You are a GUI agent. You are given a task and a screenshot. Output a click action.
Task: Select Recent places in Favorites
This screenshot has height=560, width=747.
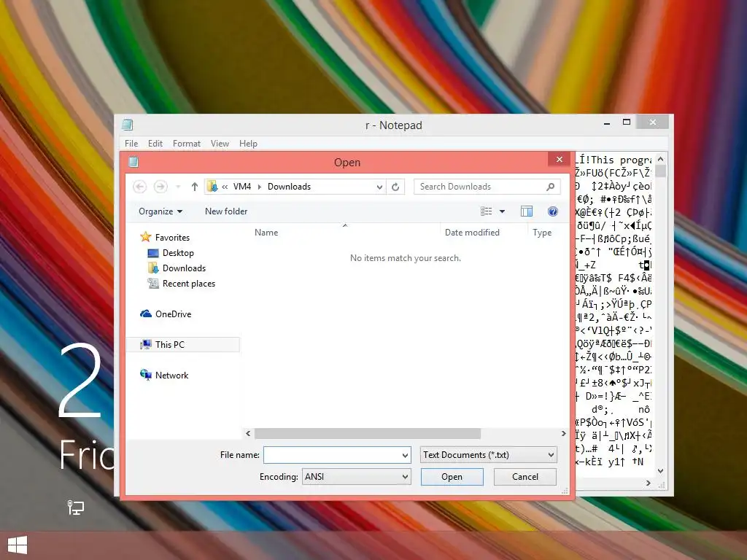tap(189, 284)
